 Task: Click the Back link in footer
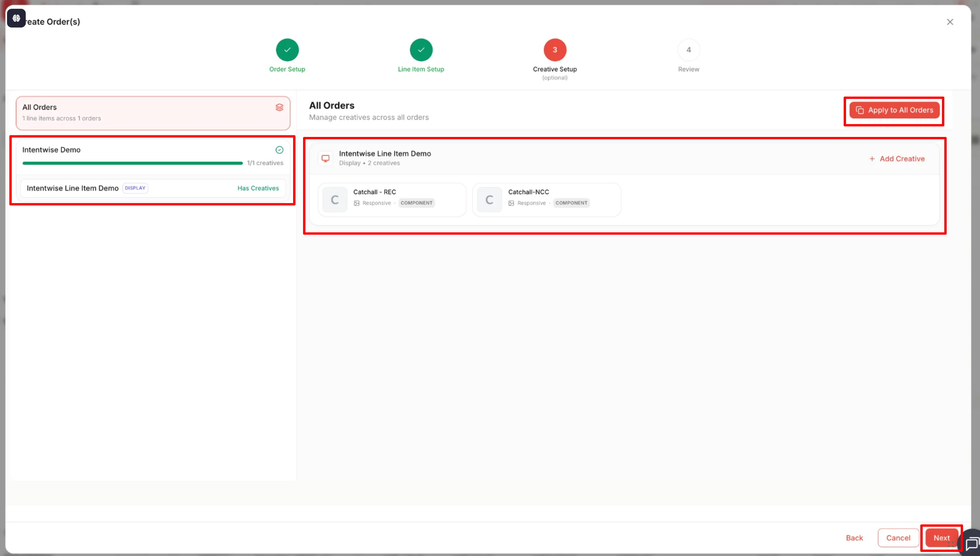854,538
